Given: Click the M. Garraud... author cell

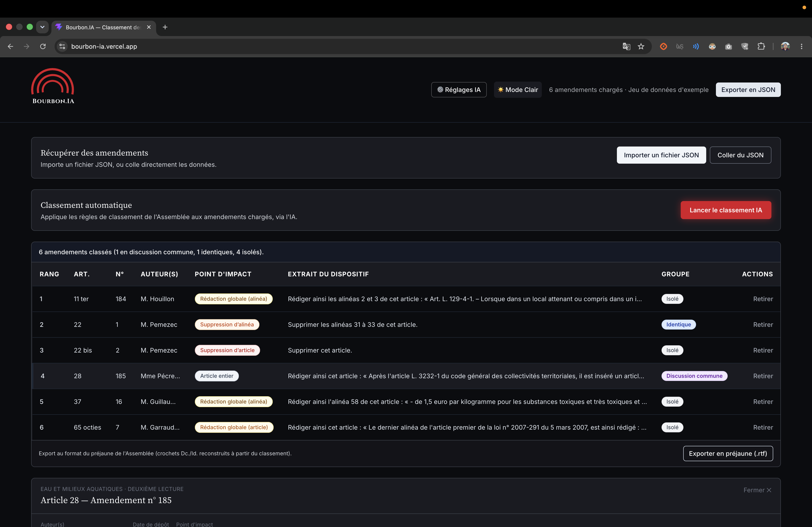Looking at the screenshot, I should pos(160,427).
